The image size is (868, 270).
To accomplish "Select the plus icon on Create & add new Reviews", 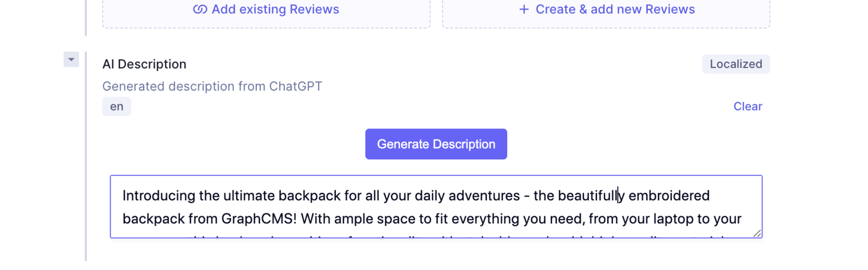I will click(x=524, y=9).
